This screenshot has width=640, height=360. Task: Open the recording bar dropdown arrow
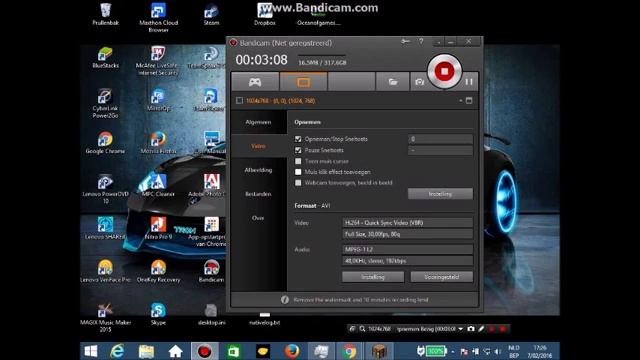pos(460,329)
